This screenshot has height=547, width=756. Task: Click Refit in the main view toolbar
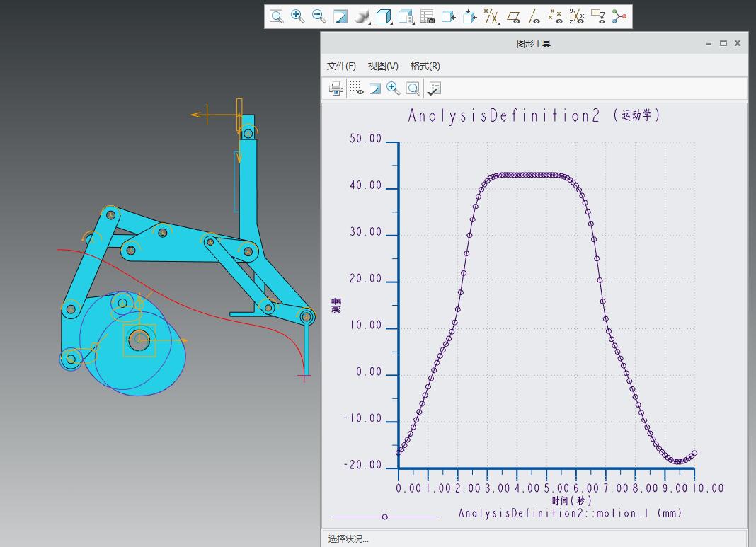pyautogui.click(x=277, y=16)
